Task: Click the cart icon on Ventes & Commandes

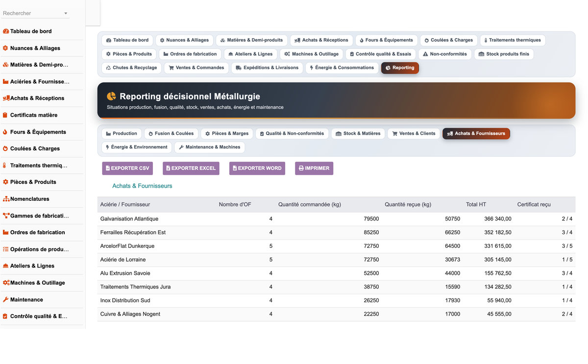Action: 171,68
